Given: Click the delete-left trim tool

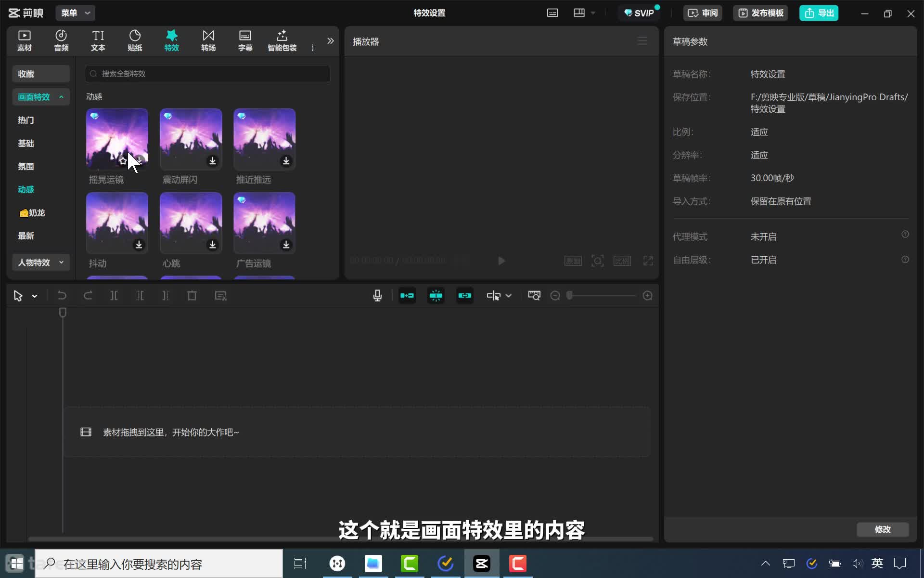Looking at the screenshot, I should (x=140, y=296).
